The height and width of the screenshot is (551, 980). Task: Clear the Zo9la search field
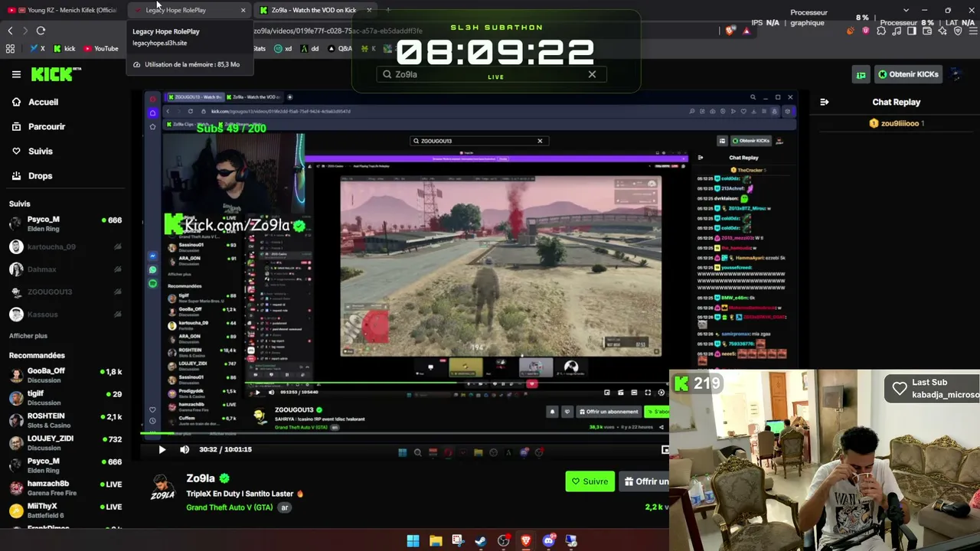592,74
